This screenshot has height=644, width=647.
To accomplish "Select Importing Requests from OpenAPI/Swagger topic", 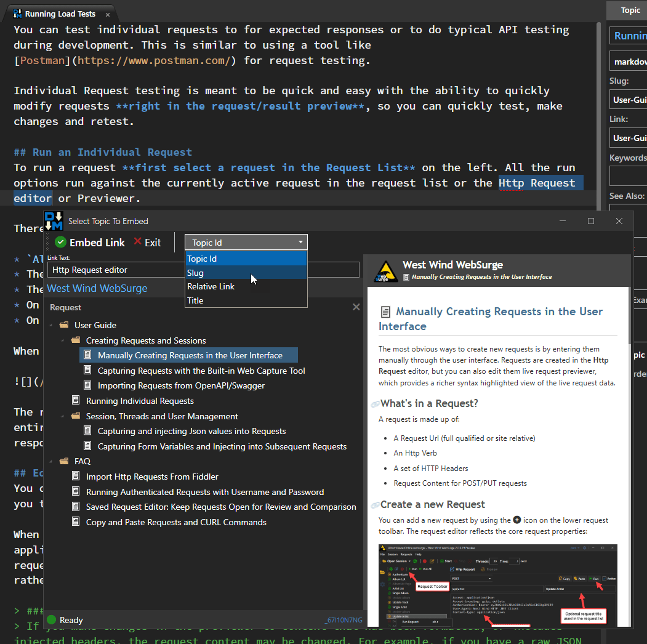I will click(x=181, y=385).
